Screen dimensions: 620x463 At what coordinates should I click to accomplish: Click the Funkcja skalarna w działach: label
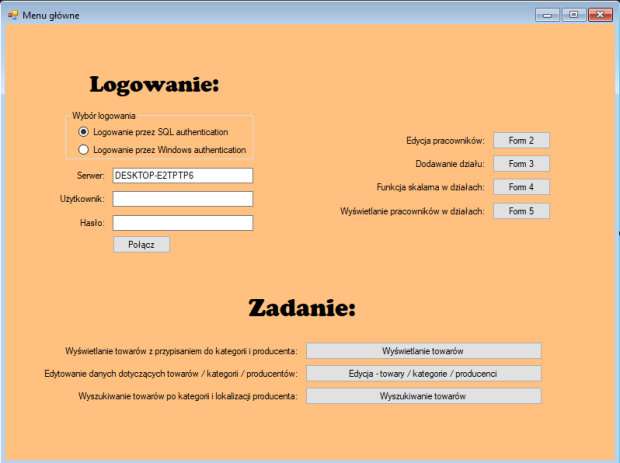[431, 187]
